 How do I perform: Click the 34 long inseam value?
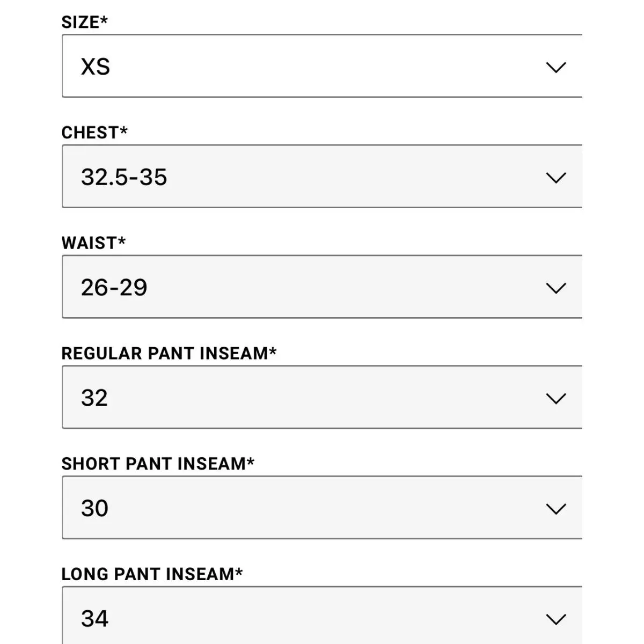click(94, 619)
